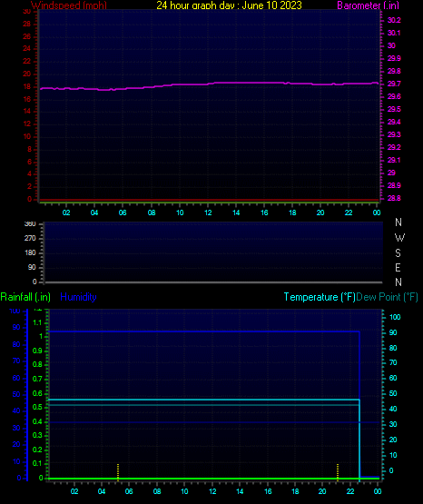Image resolution: width=423 pixels, height=504 pixels.
Task: Click the Windspeed (mph) axis label
Action: point(69,5)
